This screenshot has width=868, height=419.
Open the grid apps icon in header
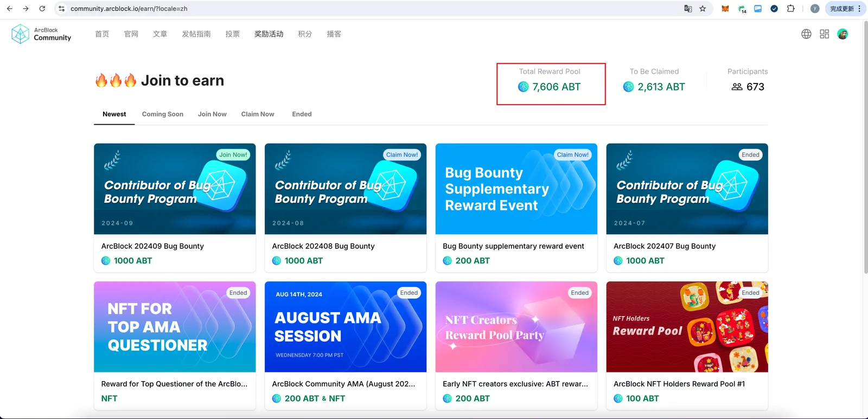tap(825, 34)
